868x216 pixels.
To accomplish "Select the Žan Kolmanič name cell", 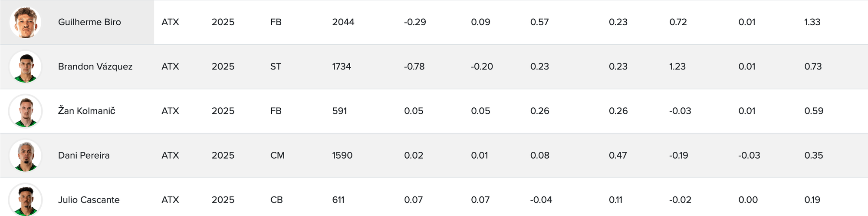I will 86,111.
